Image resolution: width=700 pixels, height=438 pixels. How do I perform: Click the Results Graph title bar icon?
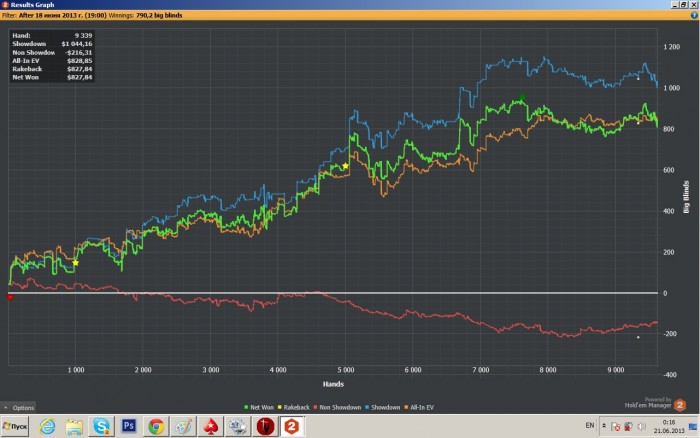5,4
